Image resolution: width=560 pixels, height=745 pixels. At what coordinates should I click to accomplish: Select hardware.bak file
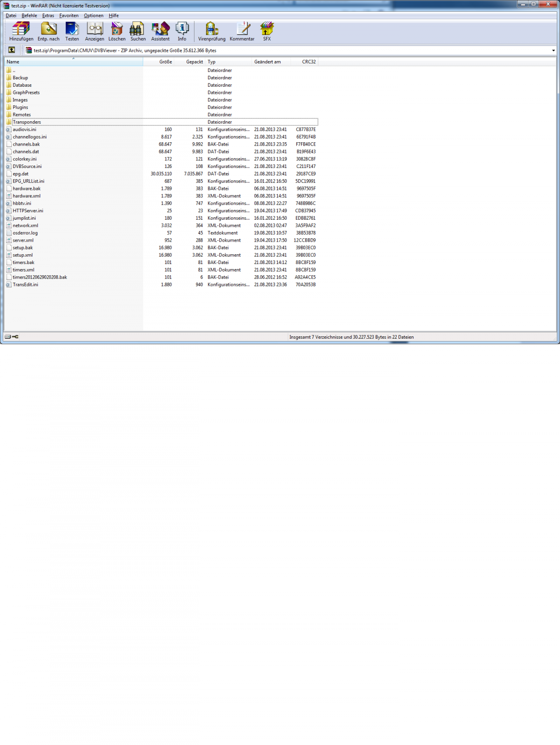161,188
